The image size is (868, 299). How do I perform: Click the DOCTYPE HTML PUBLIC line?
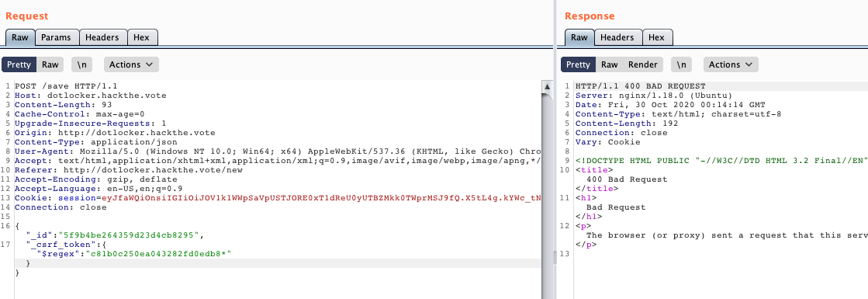(722, 161)
